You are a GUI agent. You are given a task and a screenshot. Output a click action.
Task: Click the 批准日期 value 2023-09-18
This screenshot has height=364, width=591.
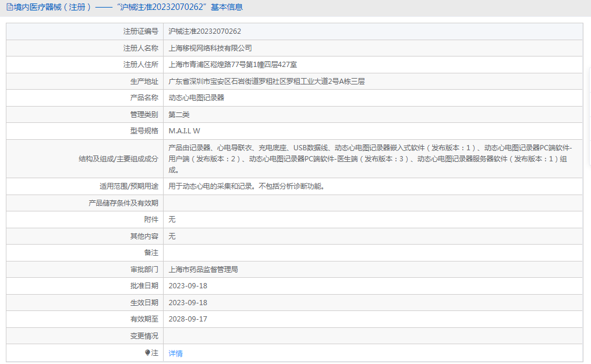point(187,286)
